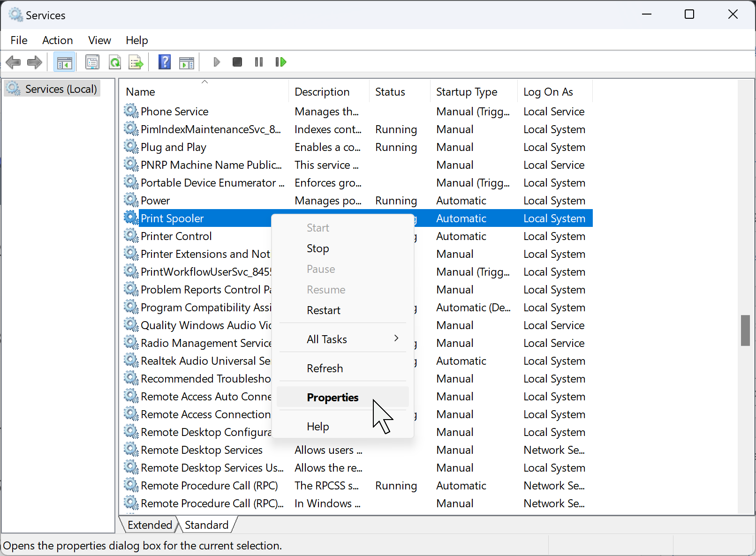The width and height of the screenshot is (756, 556).
Task: Click the Pause Service toolbar icon
Action: coord(259,62)
